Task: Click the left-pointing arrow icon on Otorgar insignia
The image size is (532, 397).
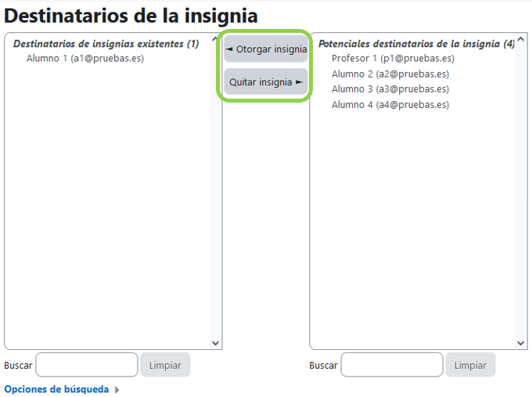Action: (x=229, y=49)
